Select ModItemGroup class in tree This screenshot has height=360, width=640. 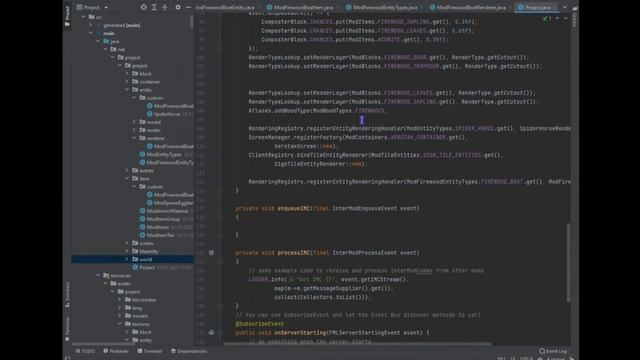163,219
